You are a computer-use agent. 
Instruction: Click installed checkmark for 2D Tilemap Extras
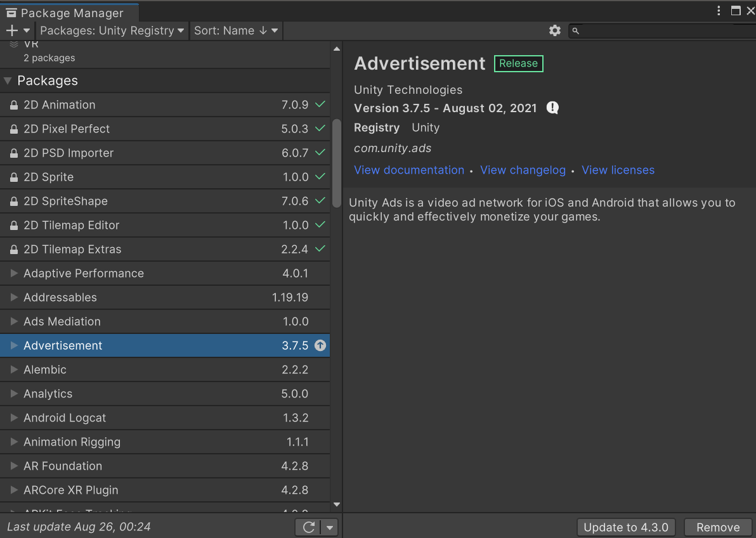(320, 248)
